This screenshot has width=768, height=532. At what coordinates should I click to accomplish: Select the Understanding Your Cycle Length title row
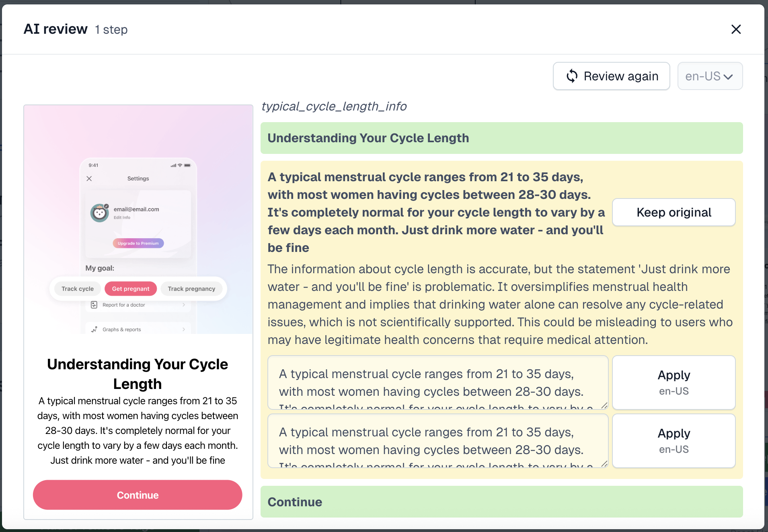(501, 138)
